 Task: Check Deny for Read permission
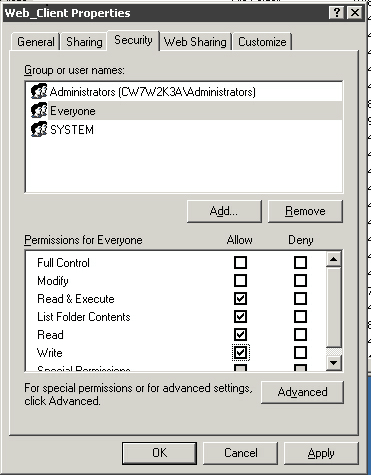point(300,335)
